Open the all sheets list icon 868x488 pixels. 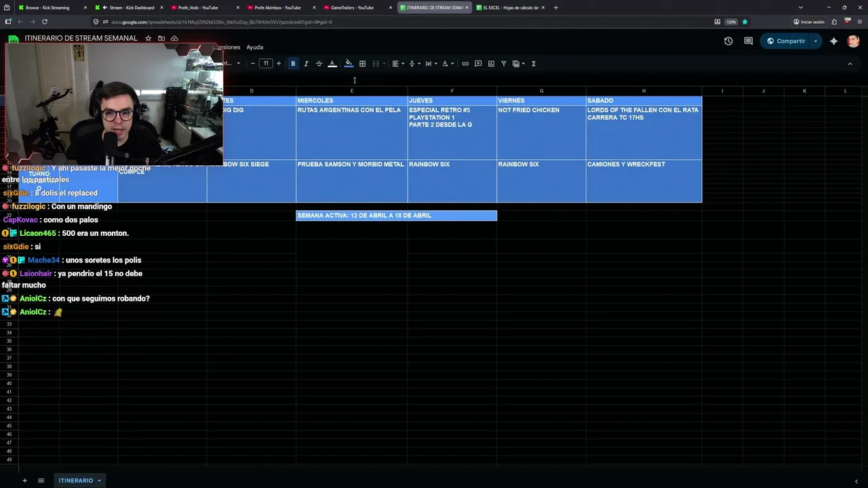tap(41, 481)
